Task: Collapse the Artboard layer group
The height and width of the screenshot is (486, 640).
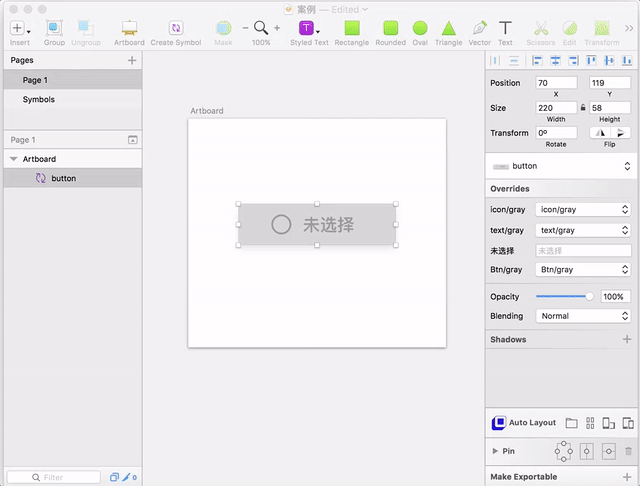Action: pos(13,159)
